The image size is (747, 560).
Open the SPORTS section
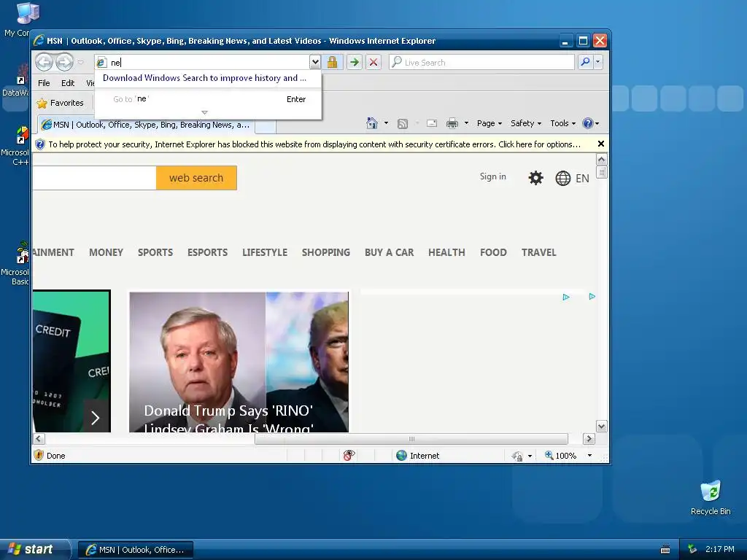[155, 252]
